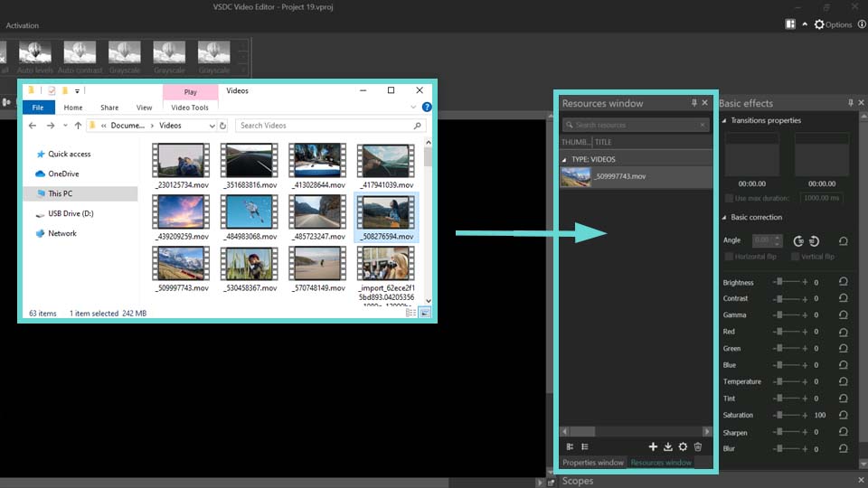Toggle Vertical flip checkbox
The height and width of the screenshot is (488, 868).
(x=796, y=257)
